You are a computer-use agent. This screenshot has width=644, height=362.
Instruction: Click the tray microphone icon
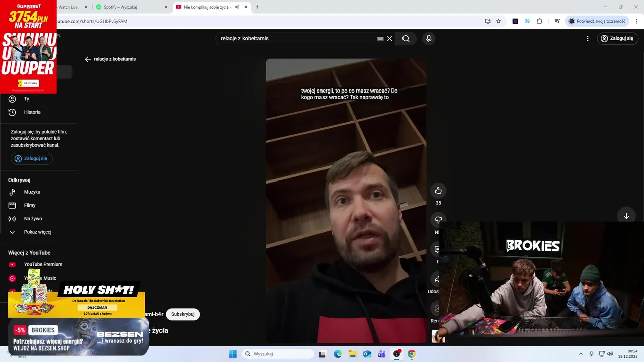point(591,354)
